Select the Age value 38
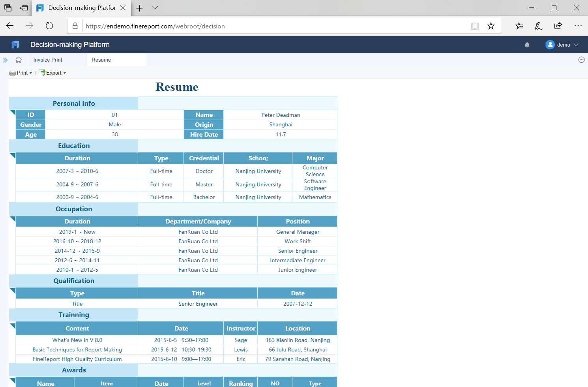Viewport: 588px width, 387px height. click(115, 134)
